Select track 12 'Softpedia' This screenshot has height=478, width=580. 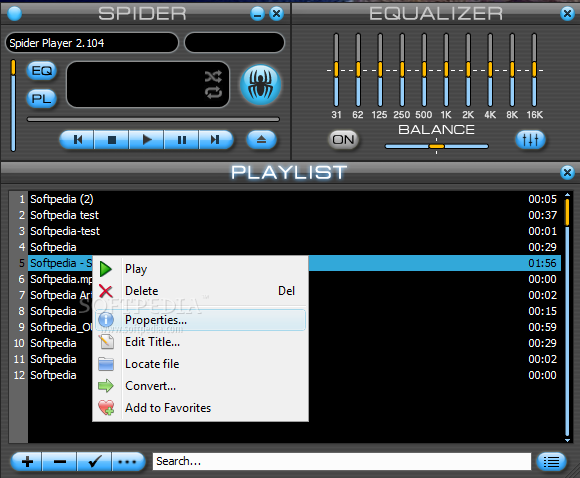(x=53, y=375)
